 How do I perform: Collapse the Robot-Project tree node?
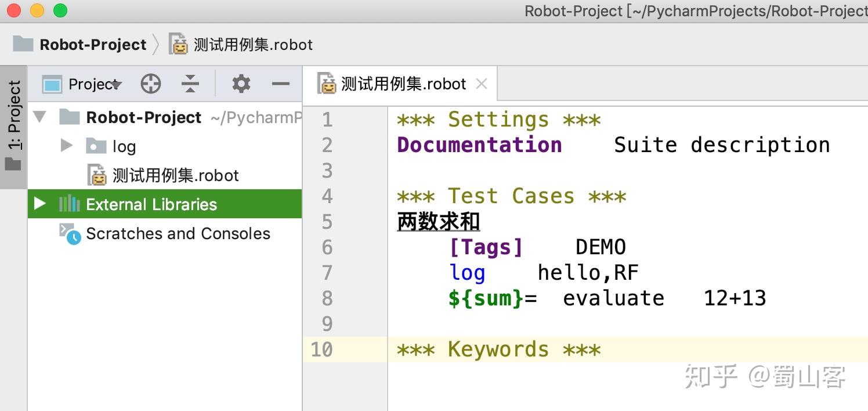[39, 117]
